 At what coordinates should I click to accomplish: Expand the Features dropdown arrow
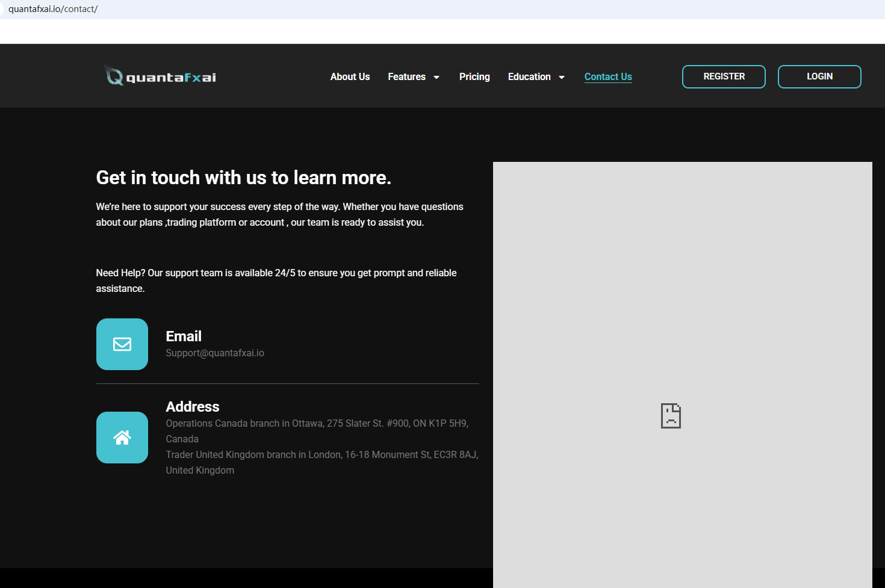(x=436, y=77)
